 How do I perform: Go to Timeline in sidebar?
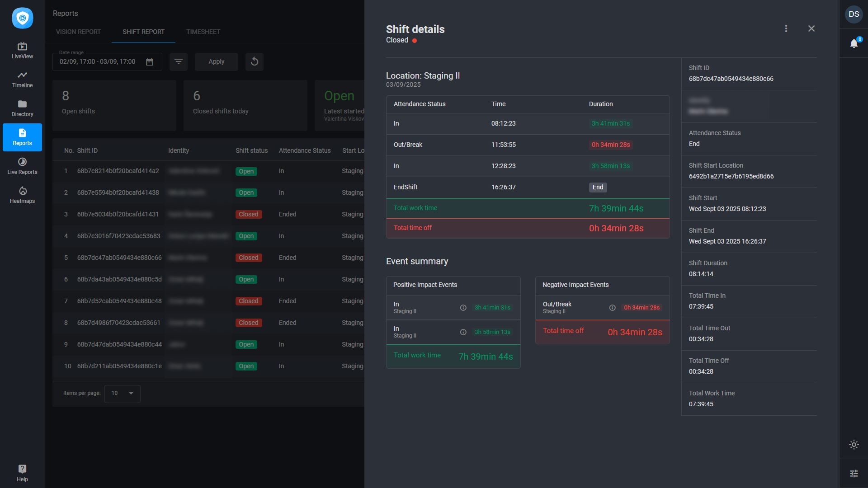pos(22,79)
